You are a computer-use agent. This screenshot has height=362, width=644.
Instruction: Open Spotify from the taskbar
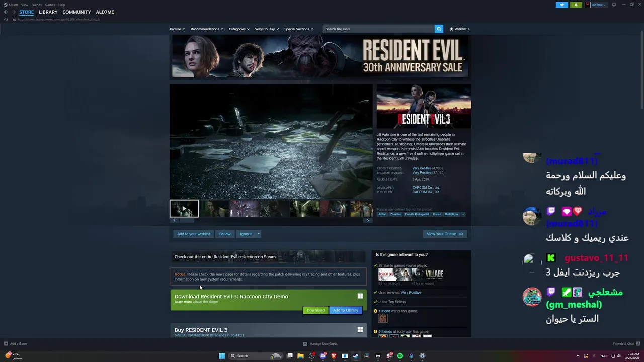tap(400, 356)
